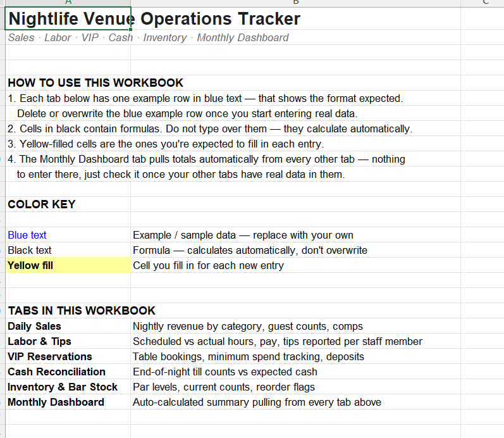Click the 'Cell you fill in for each new entry' cell

[x=295, y=265]
